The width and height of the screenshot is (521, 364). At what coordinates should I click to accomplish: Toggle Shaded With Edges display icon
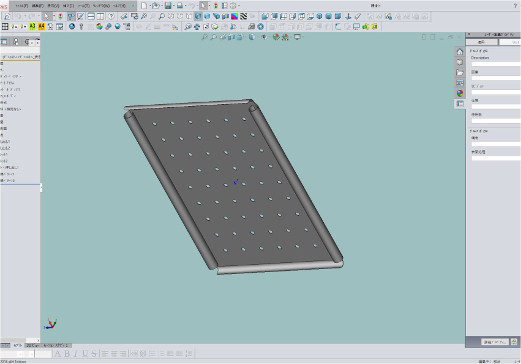[x=198, y=16]
